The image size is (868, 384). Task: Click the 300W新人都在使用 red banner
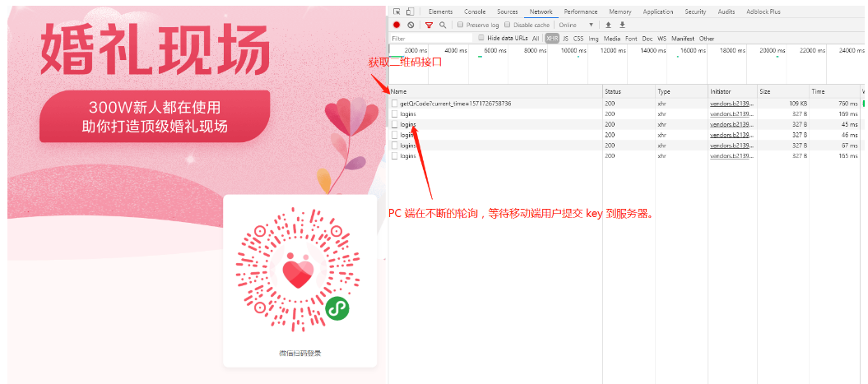pyautogui.click(x=155, y=116)
